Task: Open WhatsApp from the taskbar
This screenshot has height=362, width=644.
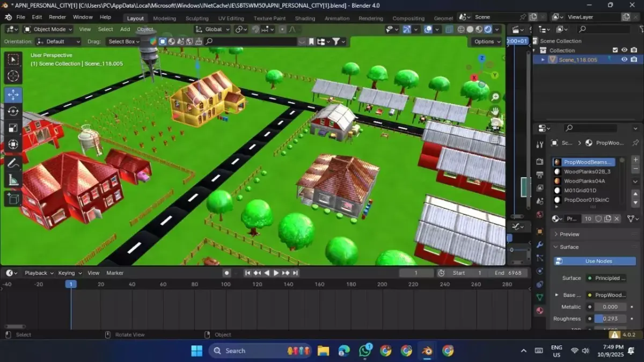Action: [365, 351]
